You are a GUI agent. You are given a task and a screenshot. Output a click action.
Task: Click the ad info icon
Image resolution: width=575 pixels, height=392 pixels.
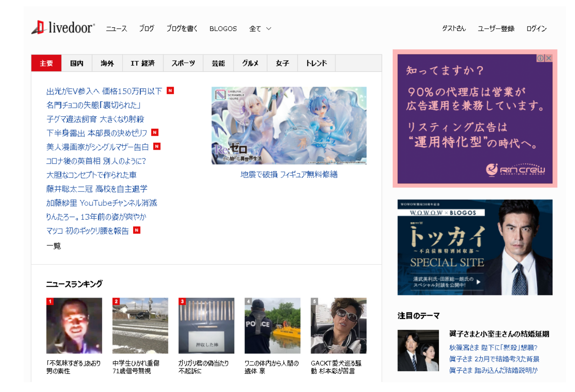(x=541, y=58)
